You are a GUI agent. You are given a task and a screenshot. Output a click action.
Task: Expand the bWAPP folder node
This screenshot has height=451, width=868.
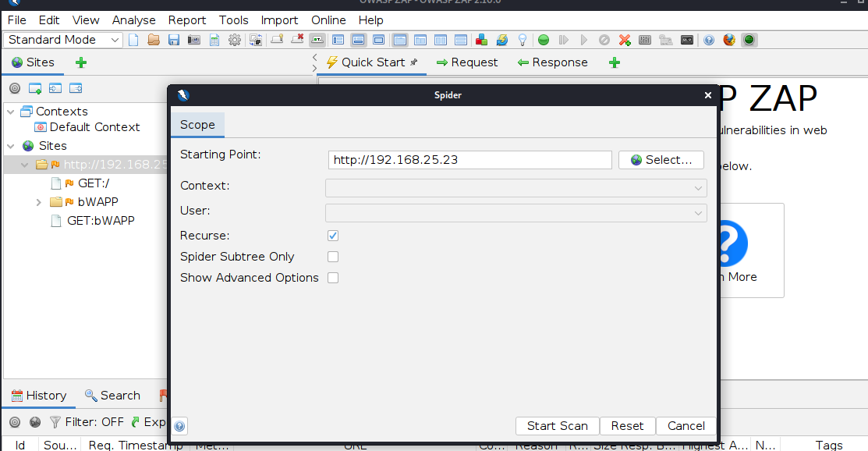(x=38, y=202)
